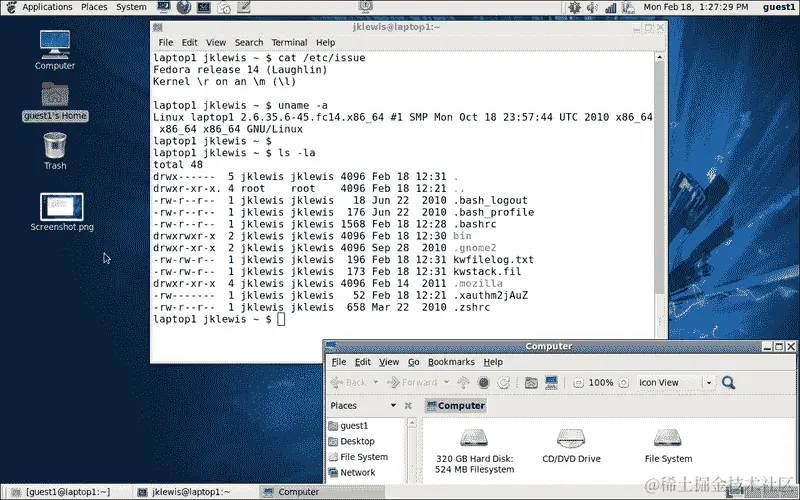Select Screenshot.png file on desktop
The width and height of the screenshot is (800, 500).
coord(62,212)
